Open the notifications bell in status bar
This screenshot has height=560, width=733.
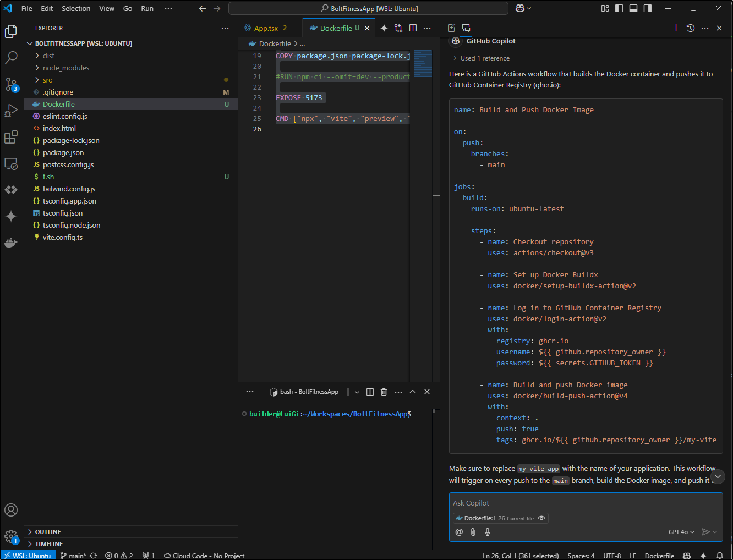tap(720, 556)
